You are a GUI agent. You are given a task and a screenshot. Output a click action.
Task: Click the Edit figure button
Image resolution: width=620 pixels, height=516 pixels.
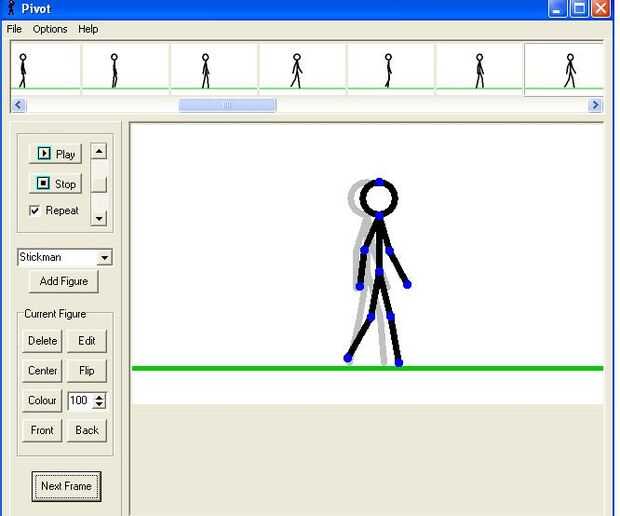87,341
